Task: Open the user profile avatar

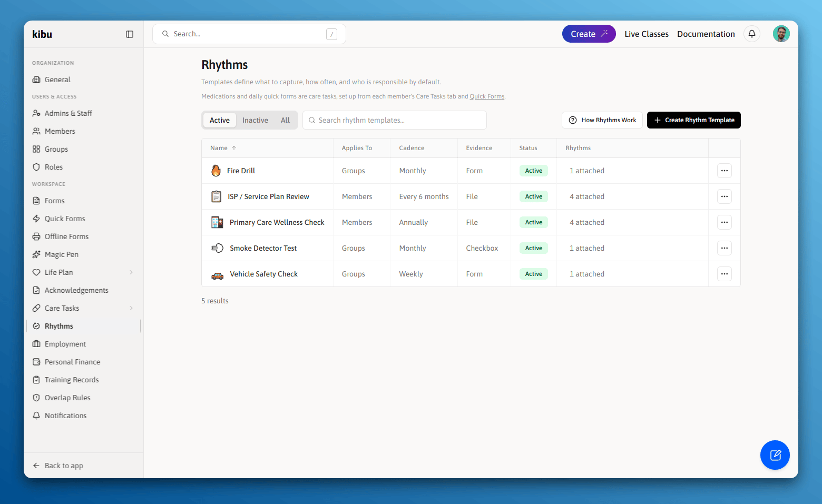Action: pyautogui.click(x=781, y=34)
